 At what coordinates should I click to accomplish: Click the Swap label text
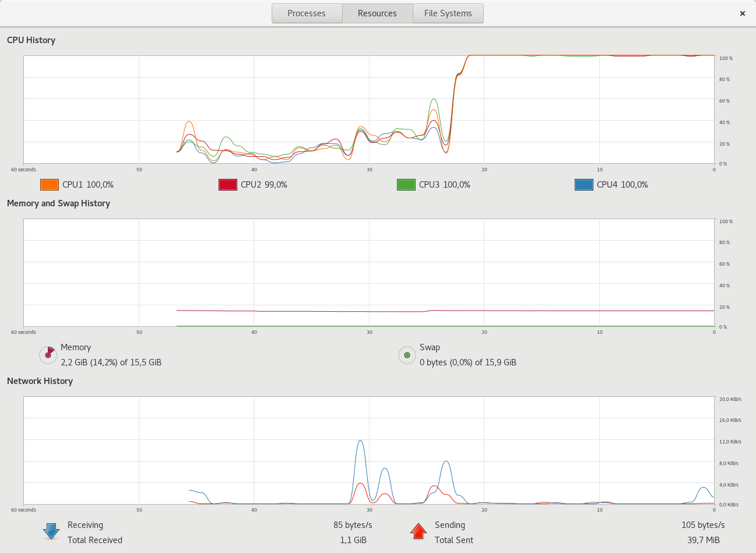click(x=430, y=347)
